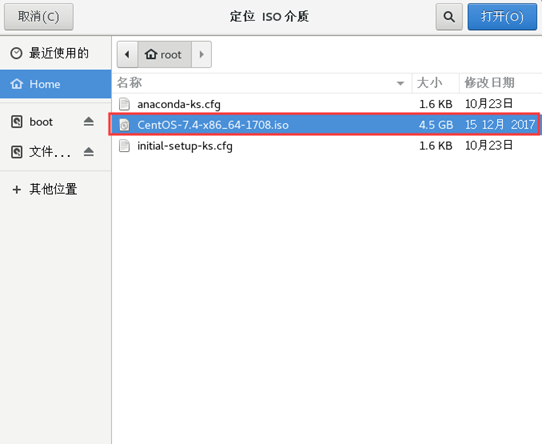542x444 pixels.
Task: Click the boot drive icon in sidebar
Action: [x=17, y=122]
